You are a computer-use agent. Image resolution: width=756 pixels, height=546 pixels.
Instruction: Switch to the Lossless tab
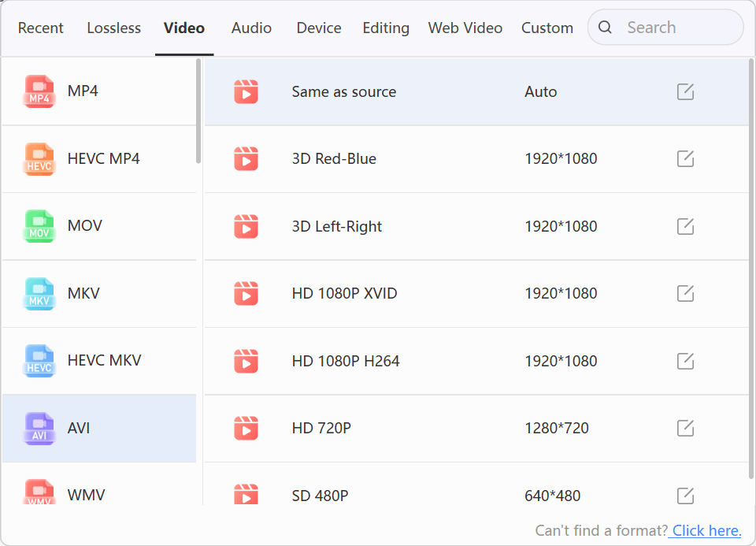coord(113,28)
